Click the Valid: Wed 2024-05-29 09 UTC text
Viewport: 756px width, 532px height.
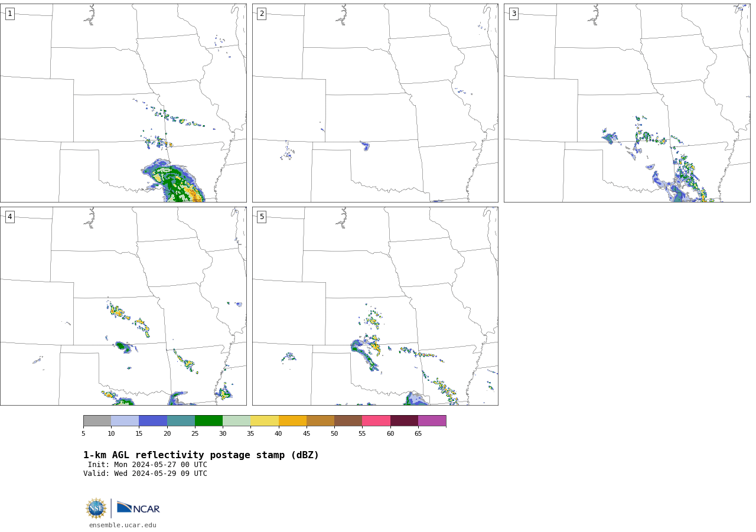[x=145, y=474]
